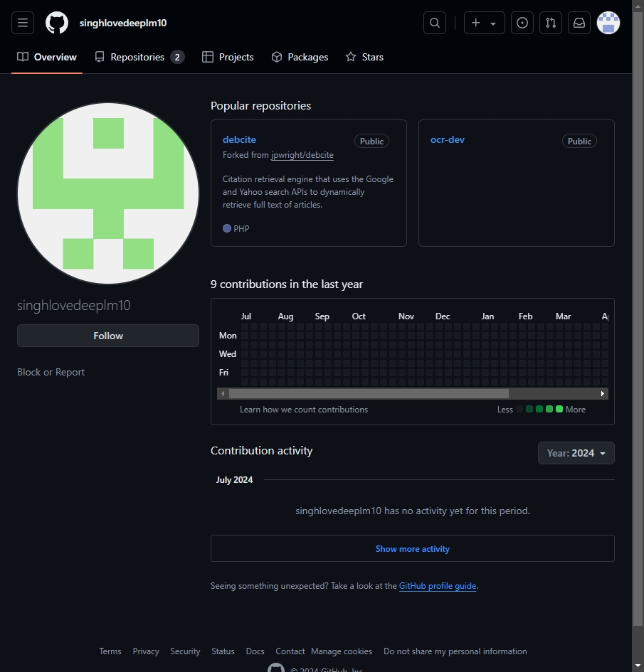Click the contribution graph horizontal scrollbar thumb

(369, 393)
